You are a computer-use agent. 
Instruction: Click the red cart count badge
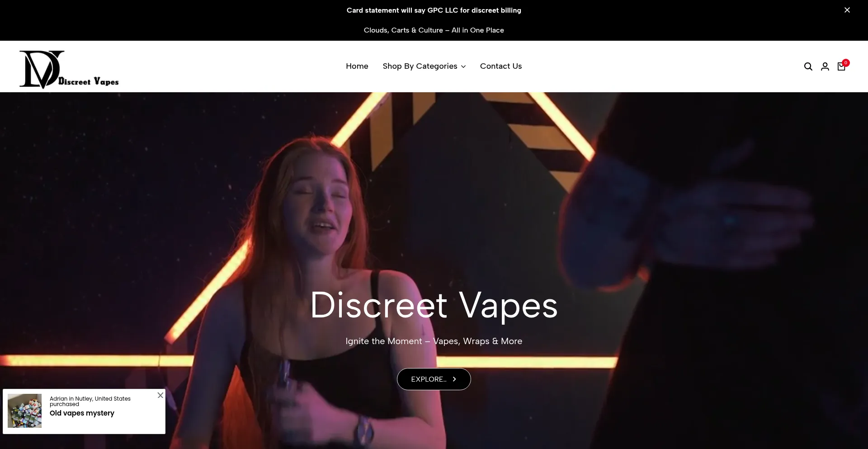coord(845,63)
